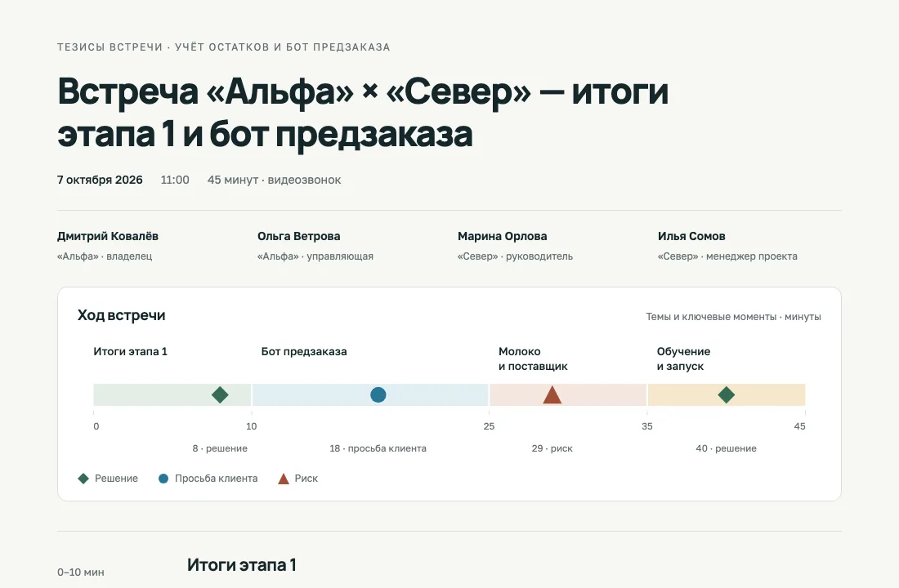This screenshot has width=899, height=588.
Task: Click the «29 · риск» caption
Action: [x=552, y=448]
